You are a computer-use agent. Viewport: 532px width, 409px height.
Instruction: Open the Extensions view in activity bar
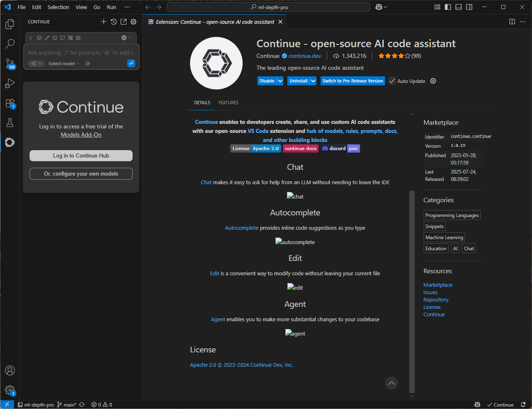coord(10,103)
